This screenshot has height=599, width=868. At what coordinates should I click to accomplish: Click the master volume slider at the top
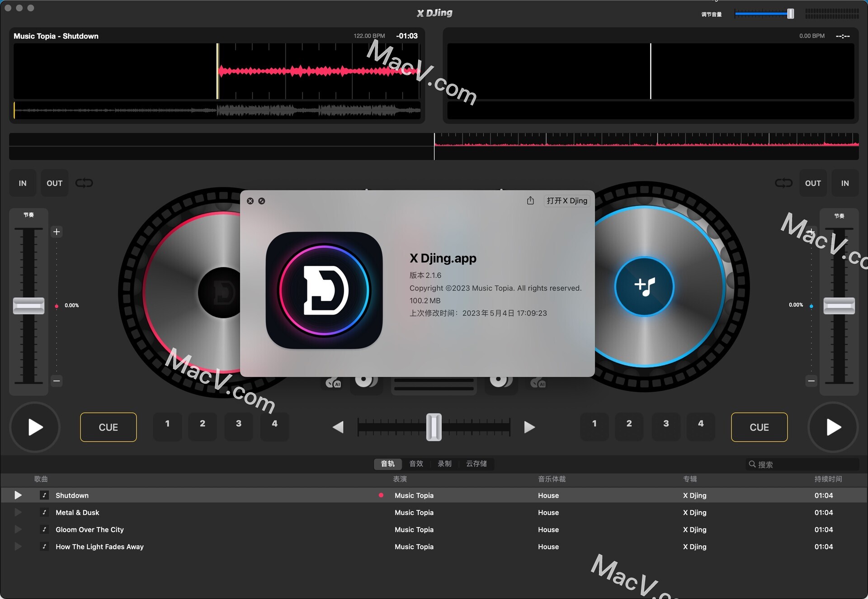coord(764,14)
